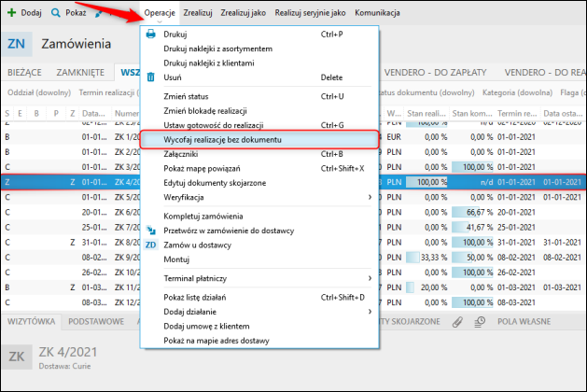
Task: Open Kategoria (dowolna) filter dropdown
Action: tap(517, 92)
